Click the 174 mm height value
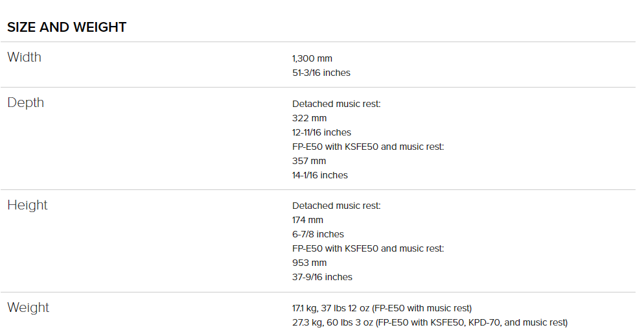This screenshot has height=334, width=644. [308, 220]
